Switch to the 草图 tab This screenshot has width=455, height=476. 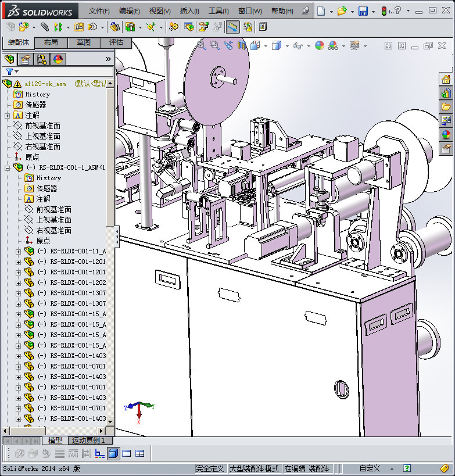[83, 42]
